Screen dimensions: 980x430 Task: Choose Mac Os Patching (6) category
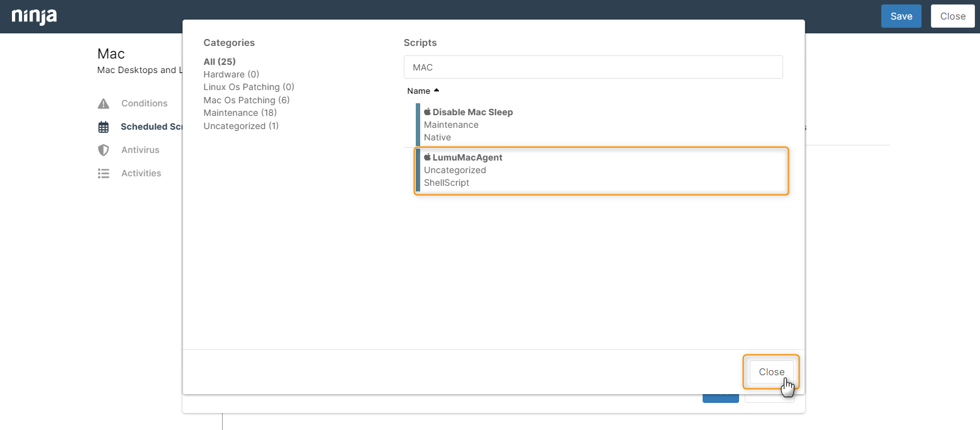pyautogui.click(x=246, y=100)
